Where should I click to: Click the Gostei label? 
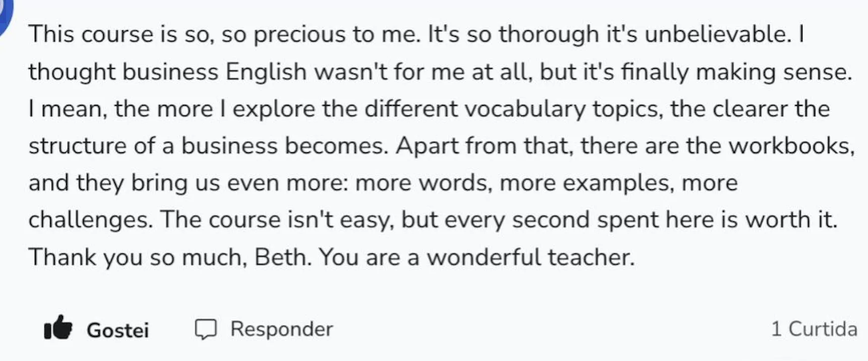pos(117,331)
